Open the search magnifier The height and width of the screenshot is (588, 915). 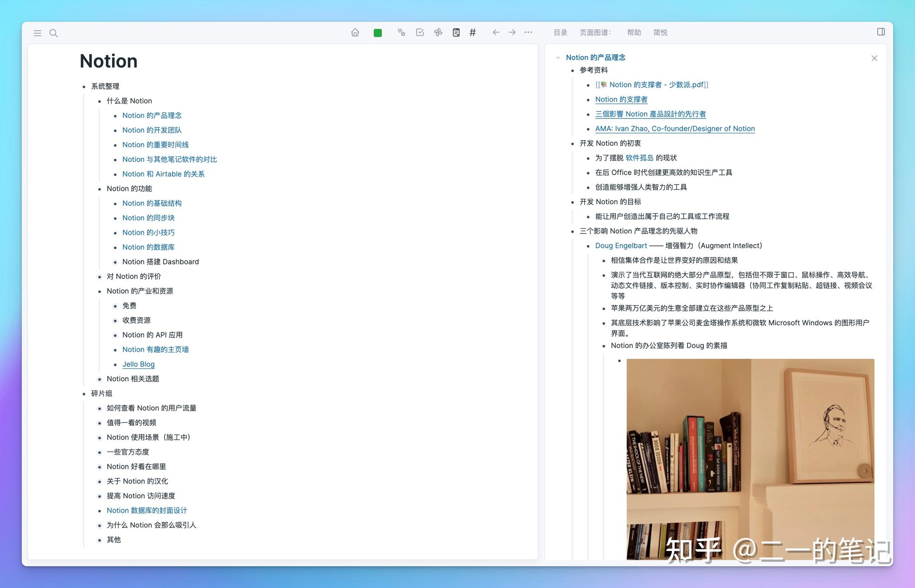coord(54,33)
